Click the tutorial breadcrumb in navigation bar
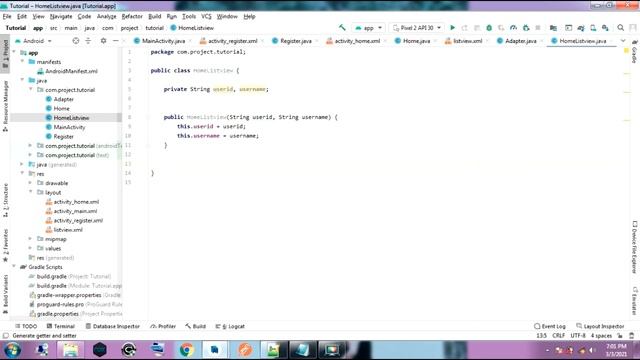Viewport: 640px width, 360px height. tap(154, 28)
